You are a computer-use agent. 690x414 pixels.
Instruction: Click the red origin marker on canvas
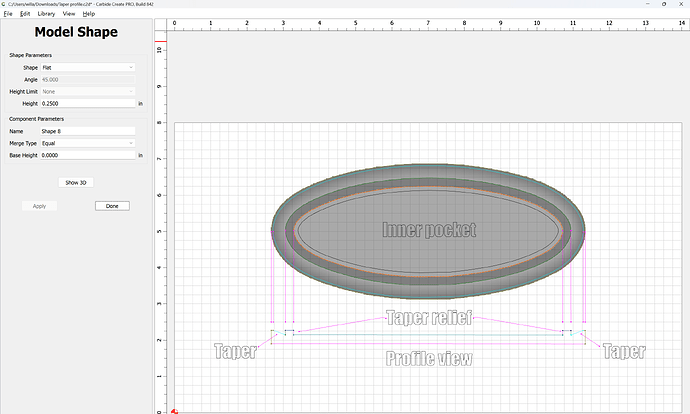tap(175, 410)
